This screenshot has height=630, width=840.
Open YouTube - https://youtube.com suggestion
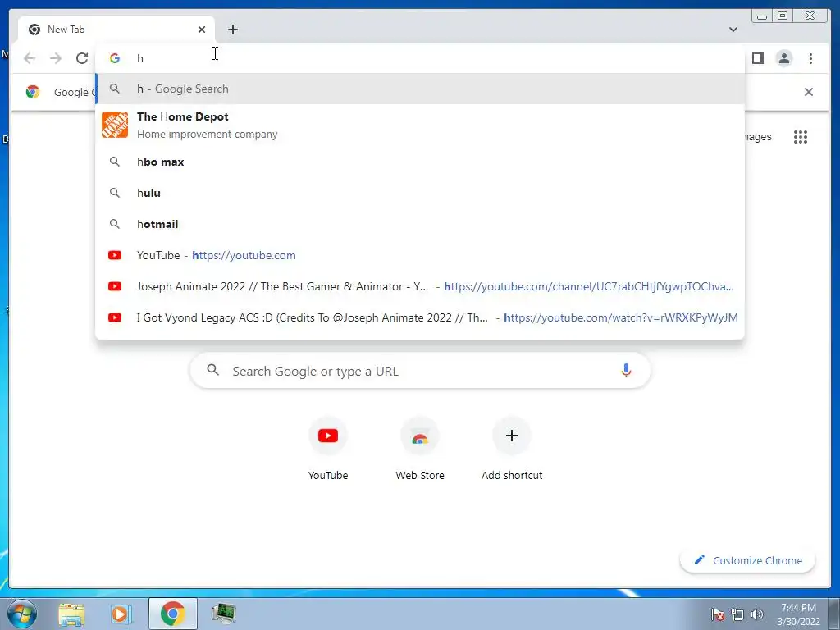[x=420, y=255]
